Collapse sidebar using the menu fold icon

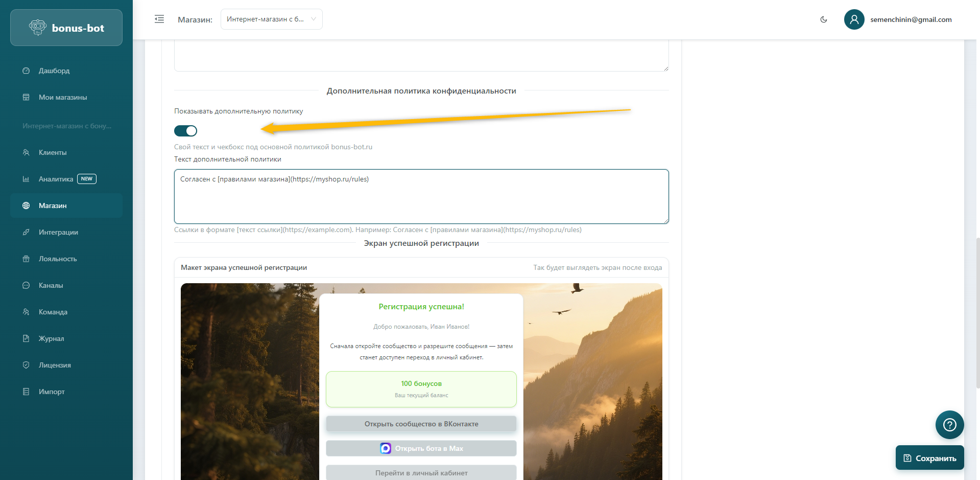pyautogui.click(x=159, y=19)
